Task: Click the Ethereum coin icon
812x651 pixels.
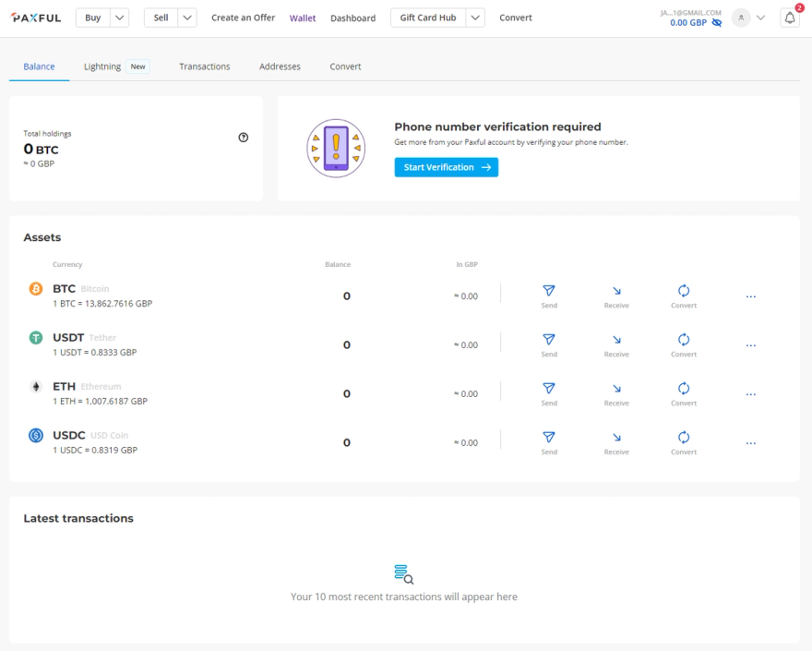Action: pos(36,387)
